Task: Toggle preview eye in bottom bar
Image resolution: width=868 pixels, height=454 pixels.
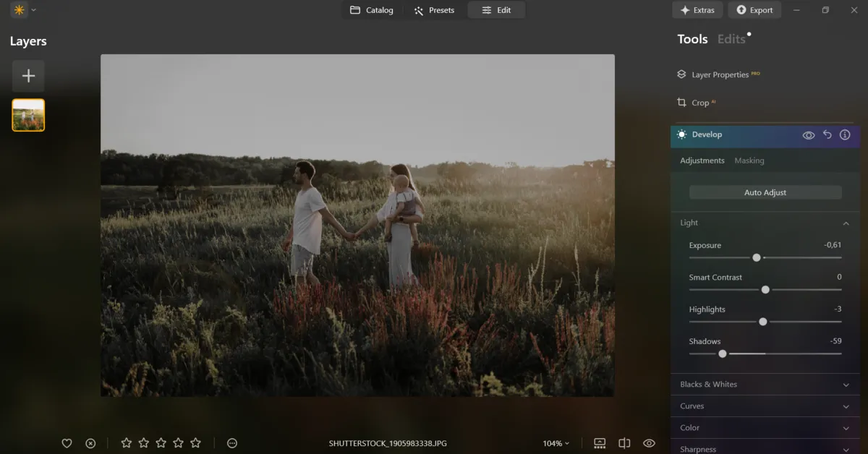Action: point(649,443)
